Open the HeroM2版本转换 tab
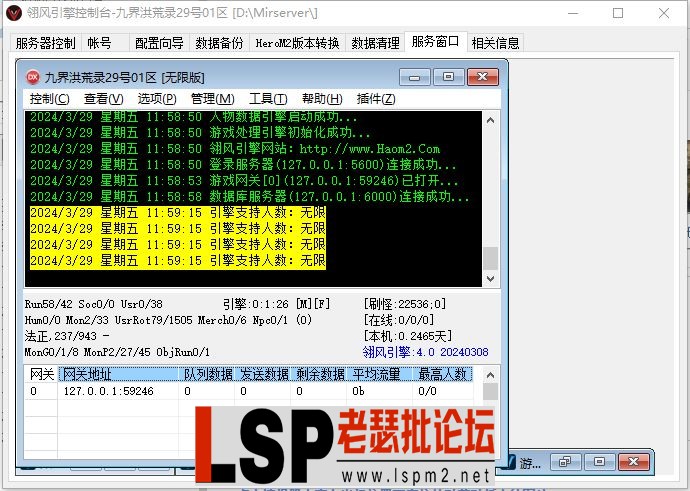This screenshot has height=491, width=690. point(297,43)
